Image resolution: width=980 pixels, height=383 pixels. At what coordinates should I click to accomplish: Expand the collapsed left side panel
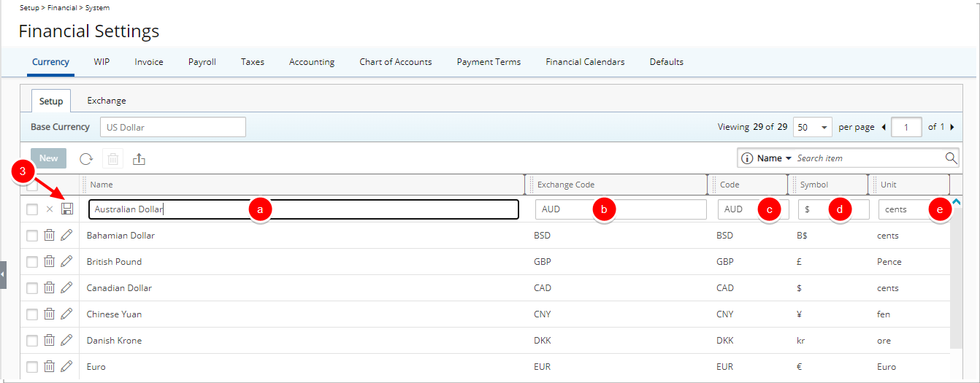[3, 275]
